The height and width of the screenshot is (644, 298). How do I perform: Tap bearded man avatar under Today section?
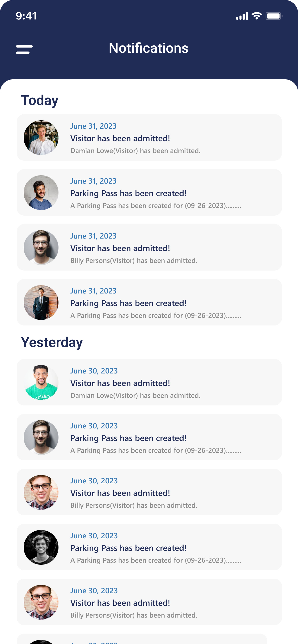coord(41,248)
